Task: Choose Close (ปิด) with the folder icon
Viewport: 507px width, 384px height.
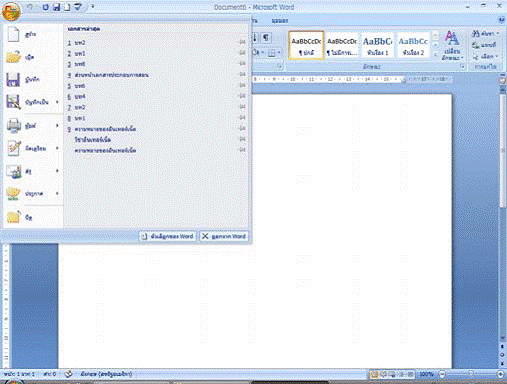Action: (33, 218)
